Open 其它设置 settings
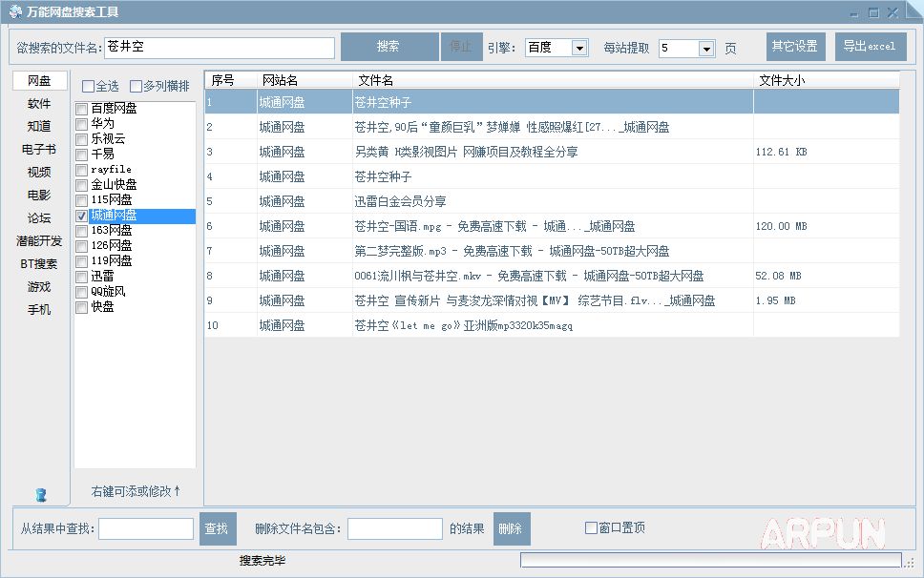The height and width of the screenshot is (578, 924). (x=796, y=46)
